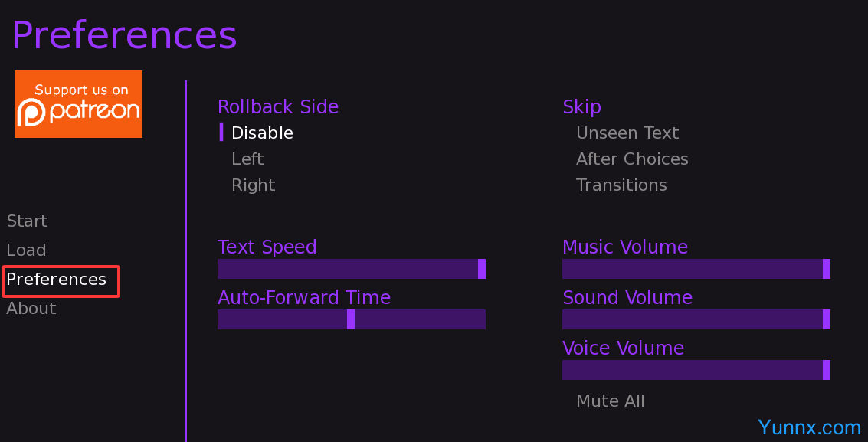Select Preferences in the side menu
The height and width of the screenshot is (442, 868).
click(57, 280)
